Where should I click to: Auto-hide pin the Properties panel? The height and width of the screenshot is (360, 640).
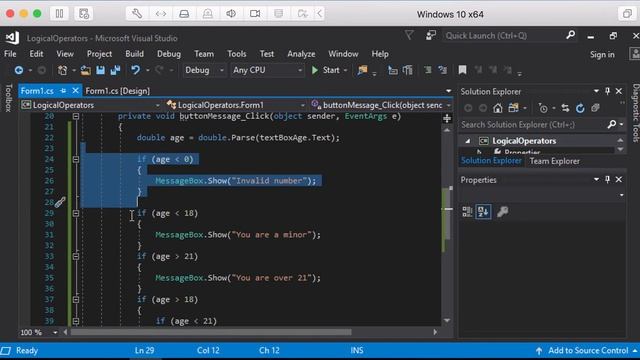[x=608, y=180]
